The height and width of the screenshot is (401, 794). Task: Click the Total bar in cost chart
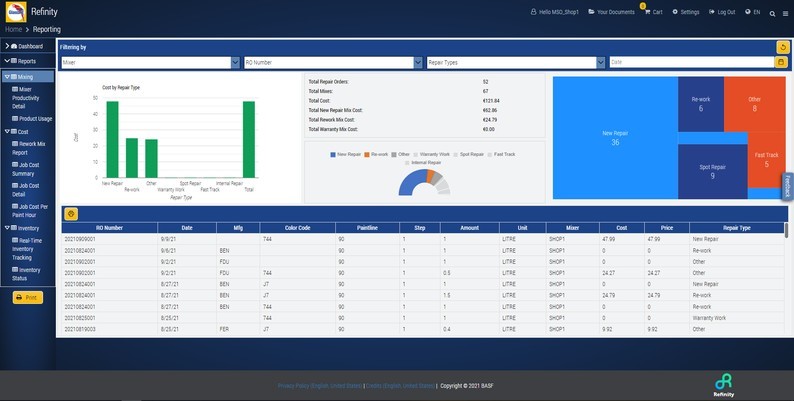249,139
